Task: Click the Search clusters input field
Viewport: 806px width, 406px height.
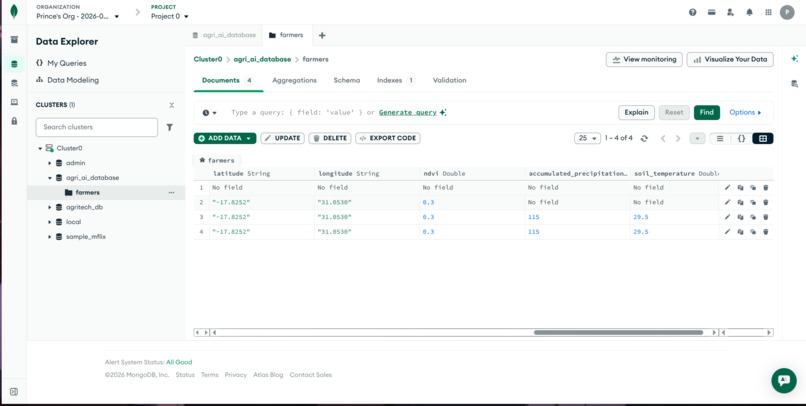Action: (97, 127)
